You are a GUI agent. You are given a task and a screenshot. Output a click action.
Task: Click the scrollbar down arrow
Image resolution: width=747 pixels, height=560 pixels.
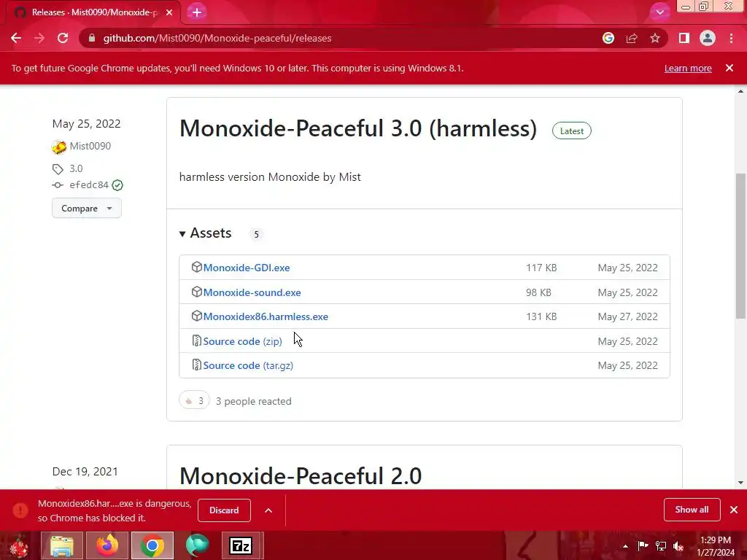(740, 483)
